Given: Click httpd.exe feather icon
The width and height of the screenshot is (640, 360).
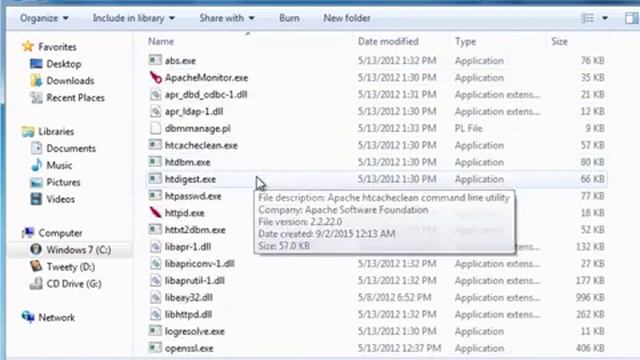Looking at the screenshot, I should coord(155,213).
